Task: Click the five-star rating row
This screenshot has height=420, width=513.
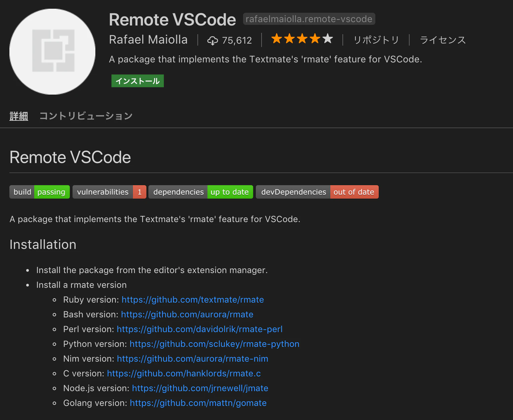Action: [302, 39]
